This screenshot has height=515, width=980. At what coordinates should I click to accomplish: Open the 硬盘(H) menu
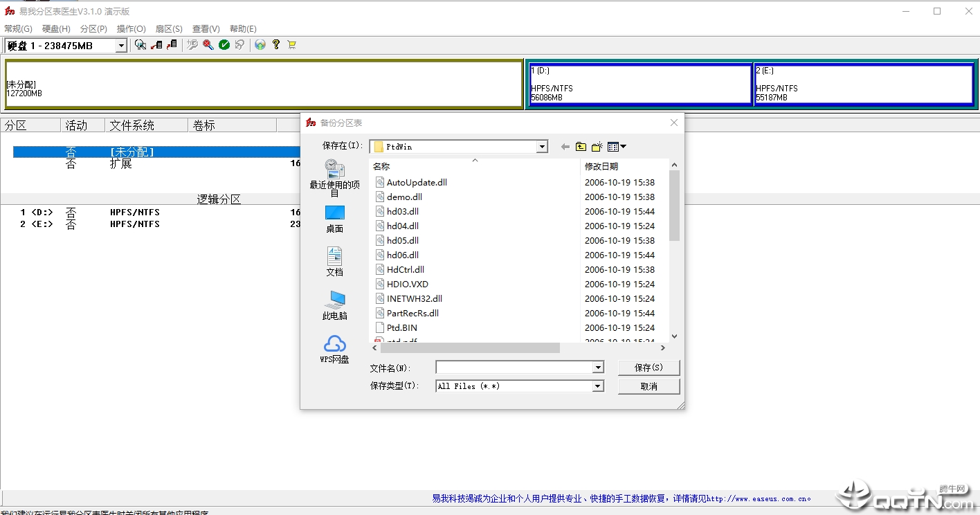click(x=56, y=29)
